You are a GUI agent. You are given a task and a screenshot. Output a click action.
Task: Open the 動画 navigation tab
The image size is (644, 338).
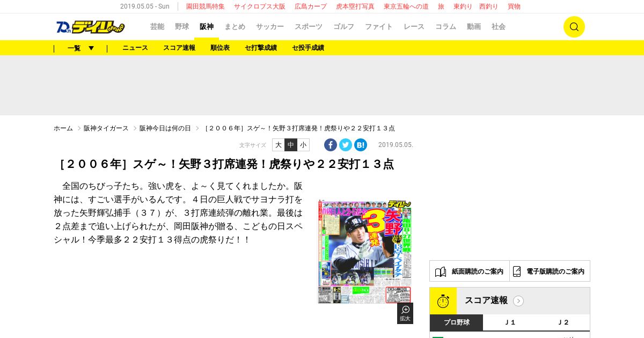pos(474,27)
